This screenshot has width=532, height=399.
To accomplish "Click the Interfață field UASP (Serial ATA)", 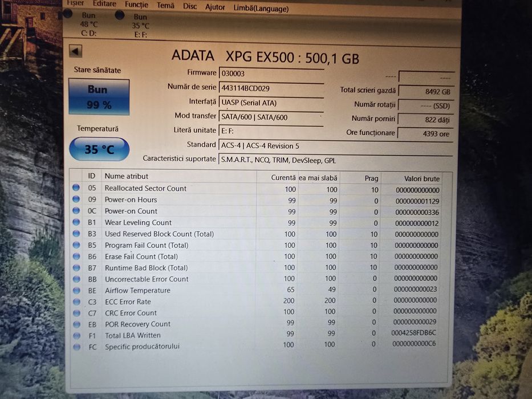I will click(271, 103).
